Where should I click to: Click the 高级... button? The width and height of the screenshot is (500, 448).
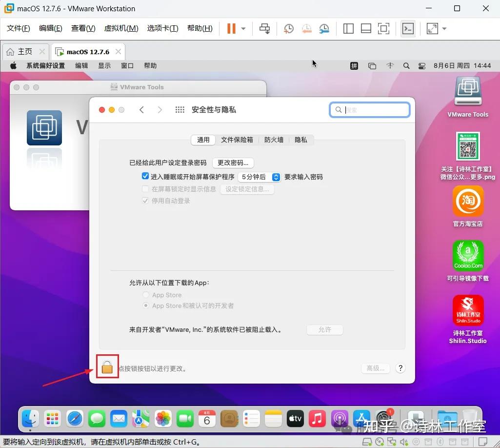[375, 368]
